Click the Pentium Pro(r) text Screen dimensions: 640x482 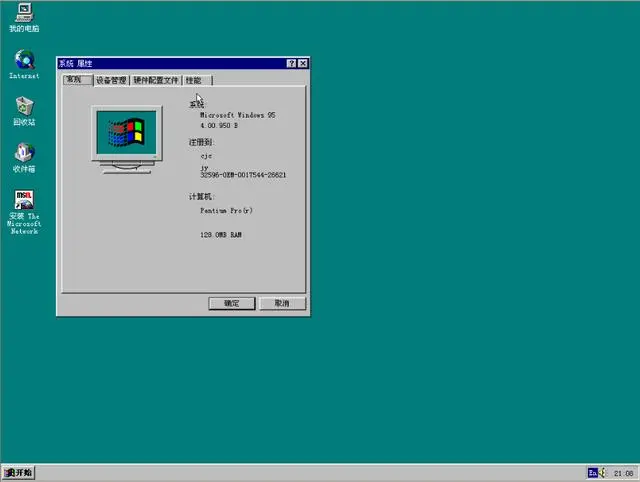(226, 211)
